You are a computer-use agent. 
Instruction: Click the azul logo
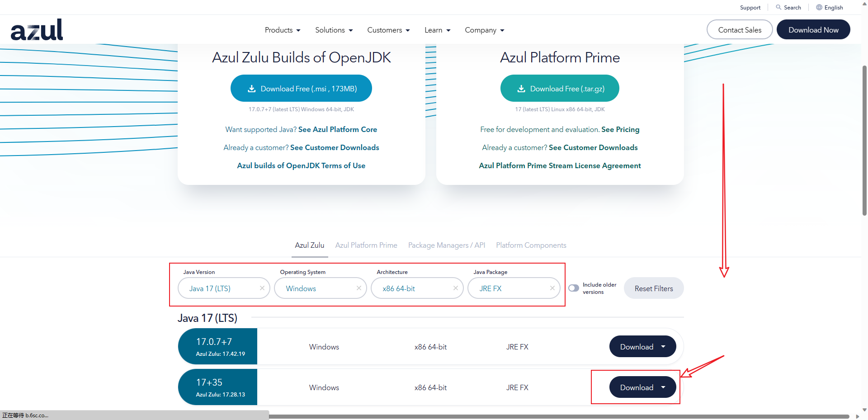[x=37, y=30]
